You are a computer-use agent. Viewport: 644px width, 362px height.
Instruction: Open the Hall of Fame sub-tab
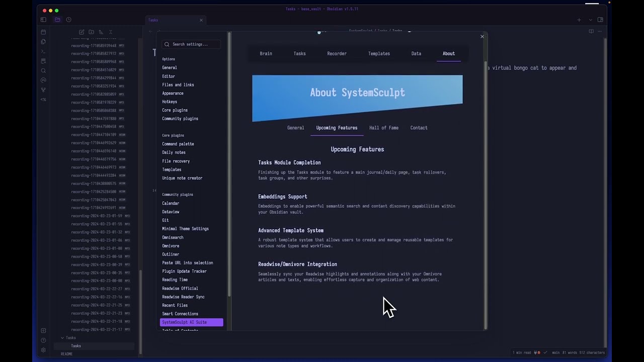384,128
